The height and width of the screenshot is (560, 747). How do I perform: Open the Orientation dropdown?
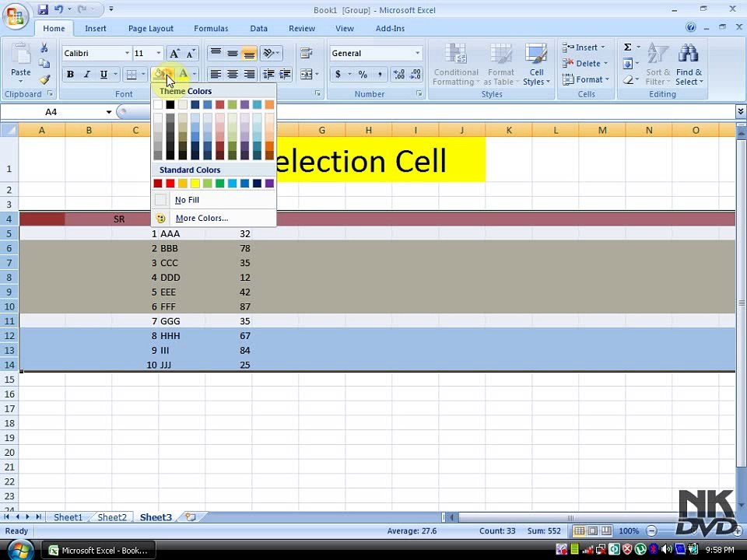pos(271,54)
